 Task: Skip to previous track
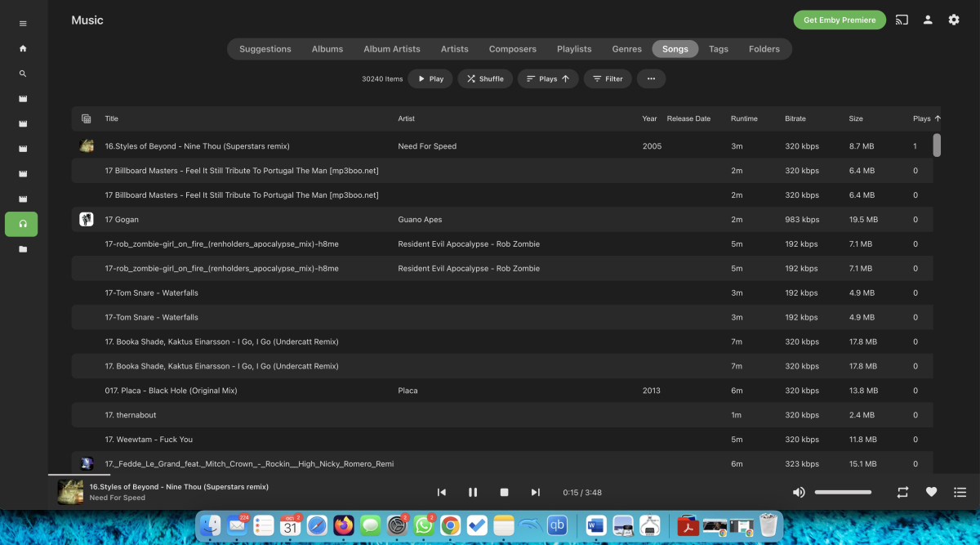point(442,492)
